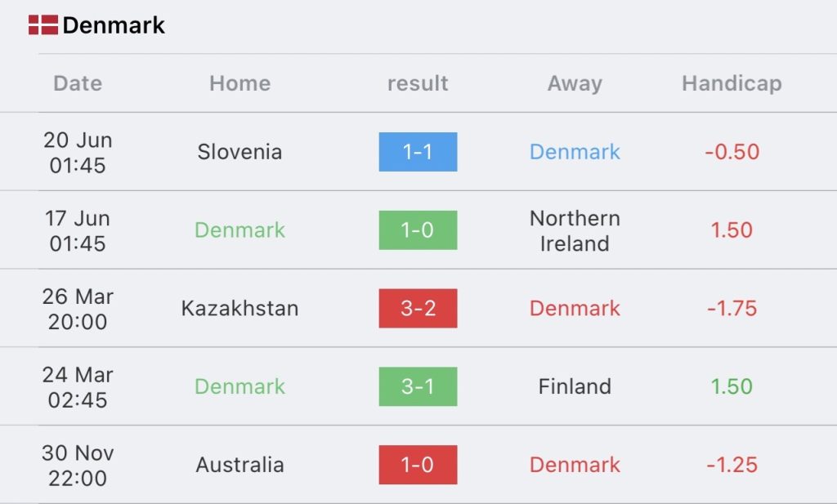837x504 pixels.
Task: Click the -1.75 handicap value
Action: [732, 308]
